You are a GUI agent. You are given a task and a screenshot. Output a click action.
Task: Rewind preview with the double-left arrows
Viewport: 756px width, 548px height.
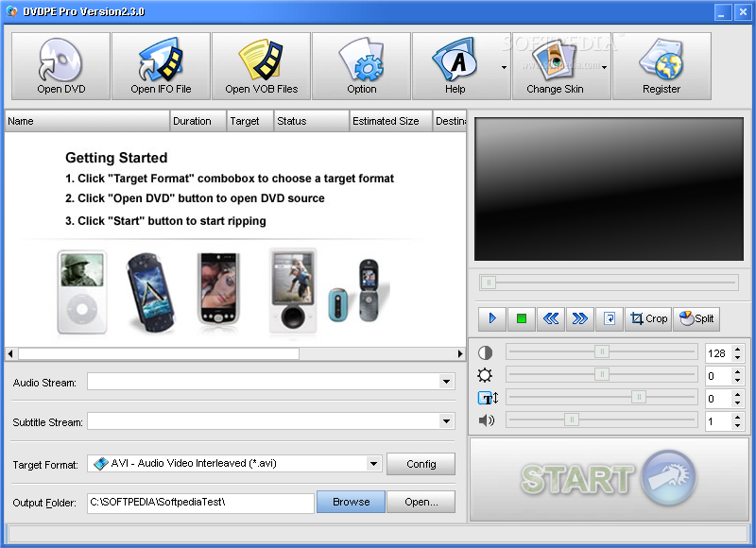tap(551, 318)
